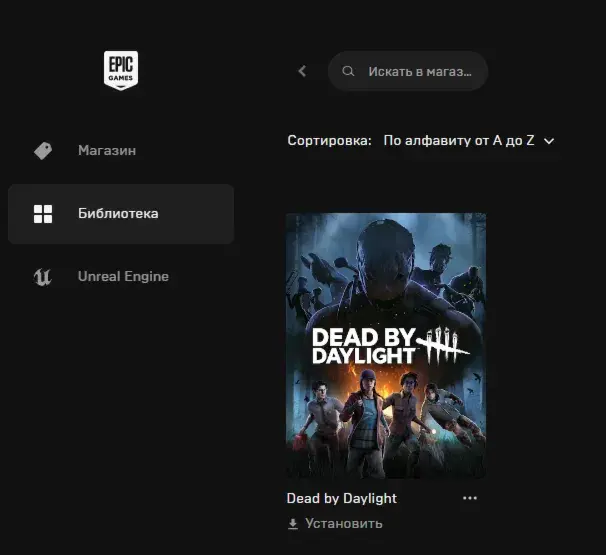Image resolution: width=606 pixels, height=555 pixels.
Task: Click the Epic Games logo
Action: point(121,70)
